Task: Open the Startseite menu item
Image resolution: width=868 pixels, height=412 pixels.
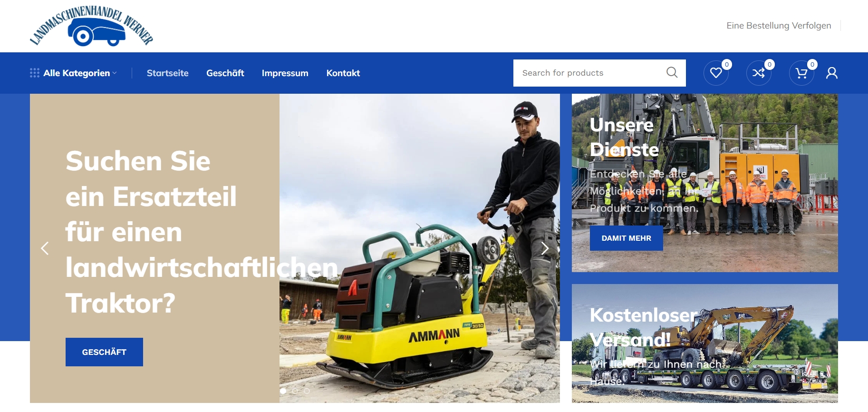Action: (x=167, y=73)
